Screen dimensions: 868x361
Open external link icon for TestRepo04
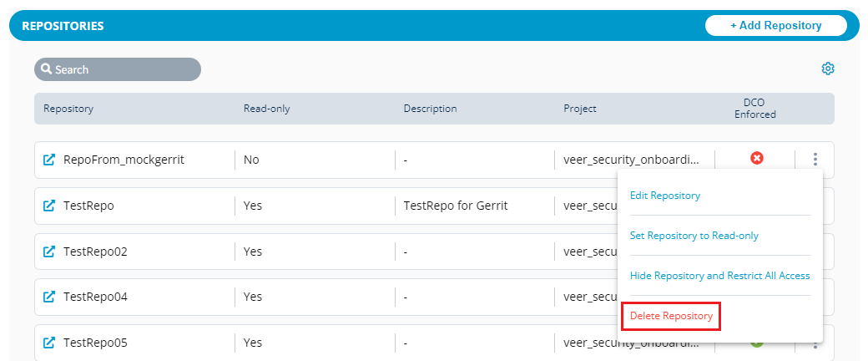coord(49,297)
